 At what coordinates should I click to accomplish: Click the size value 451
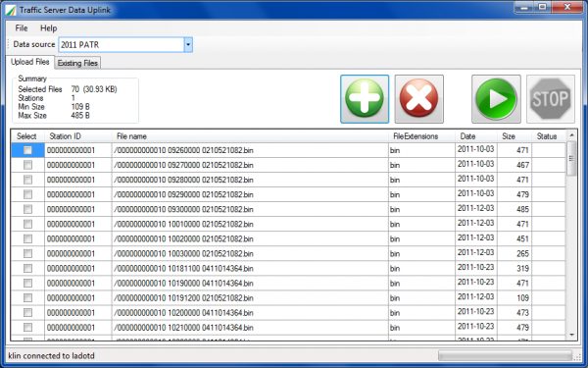click(522, 239)
